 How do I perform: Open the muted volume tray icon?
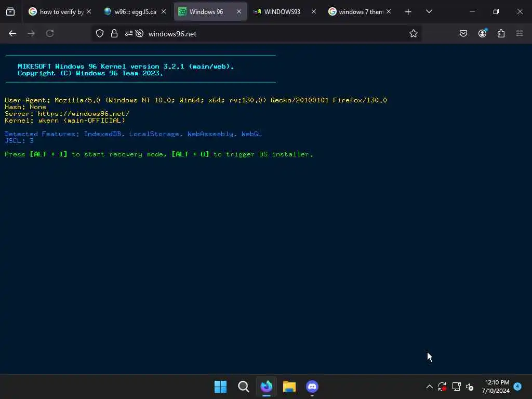click(x=470, y=387)
